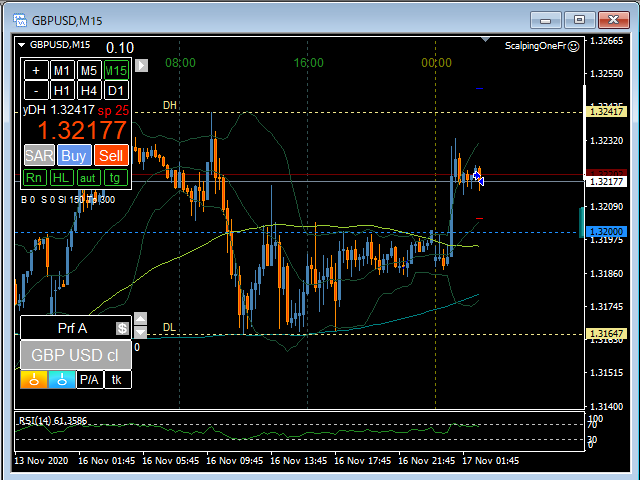Click the orange anchor icon button
Screen dimensions: 640x480
point(34,380)
